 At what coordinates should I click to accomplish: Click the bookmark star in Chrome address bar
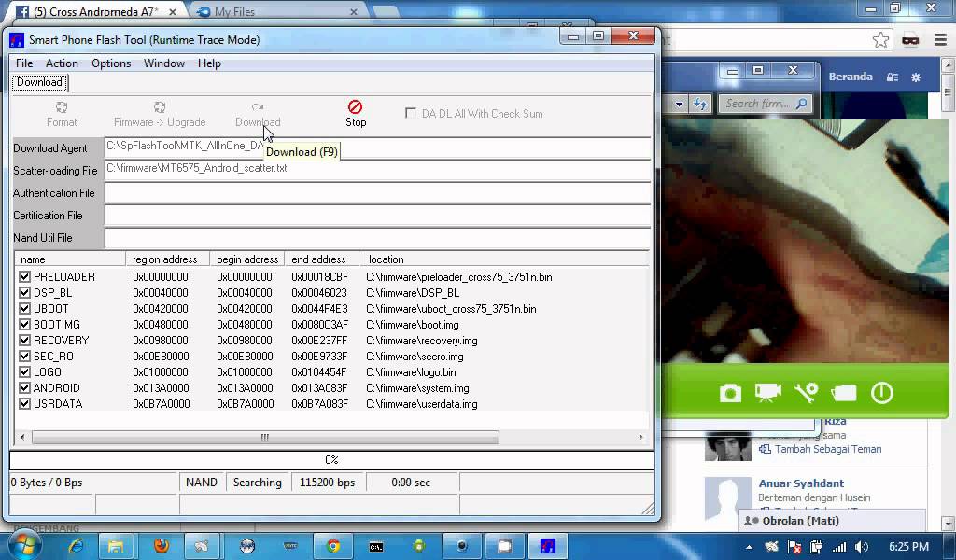[x=879, y=40]
